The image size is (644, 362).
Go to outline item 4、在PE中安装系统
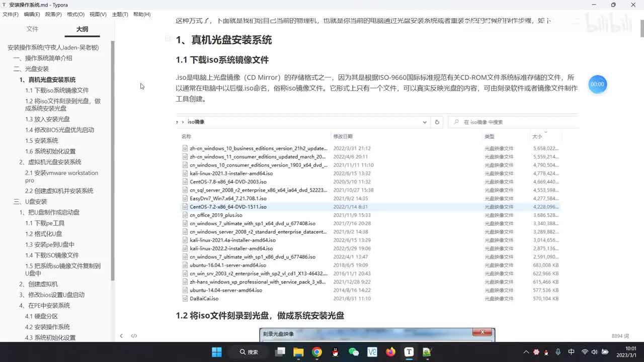coord(44,306)
